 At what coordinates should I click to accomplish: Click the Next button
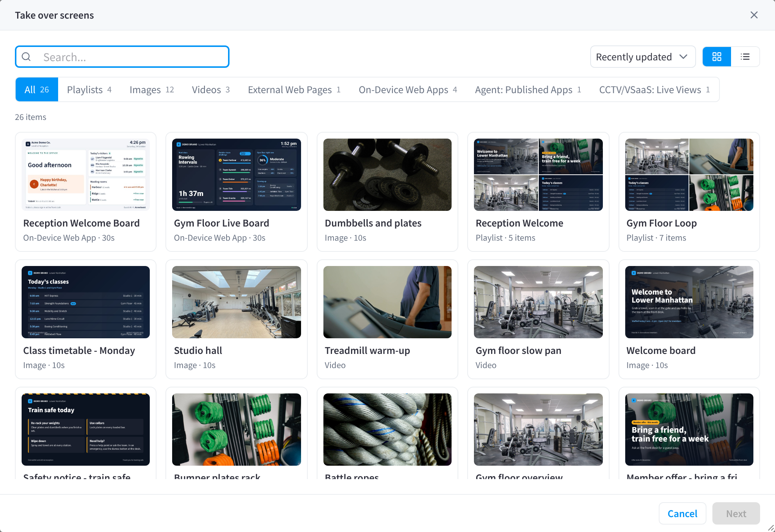point(736,514)
